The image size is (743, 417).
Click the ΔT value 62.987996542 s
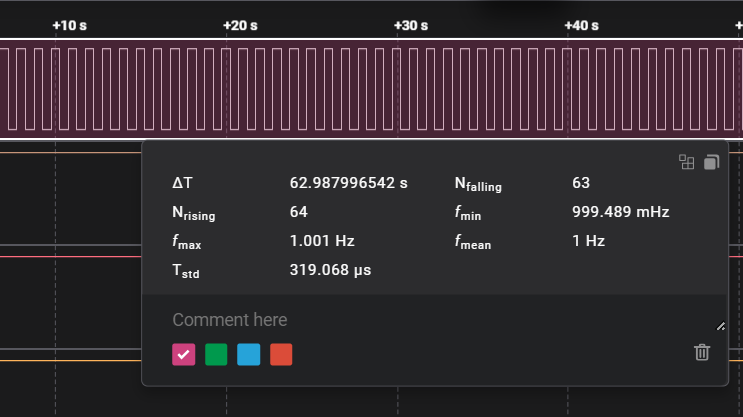coord(348,183)
